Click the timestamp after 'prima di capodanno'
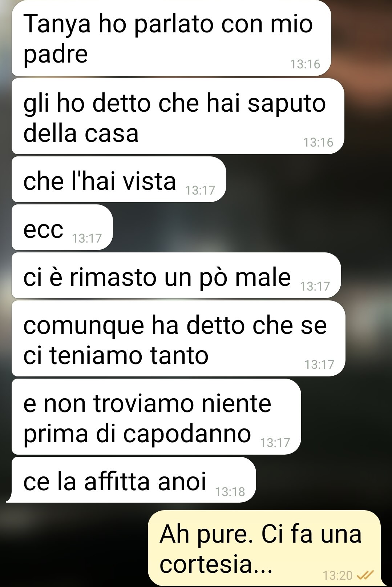This screenshot has width=392, height=587. tap(275, 443)
